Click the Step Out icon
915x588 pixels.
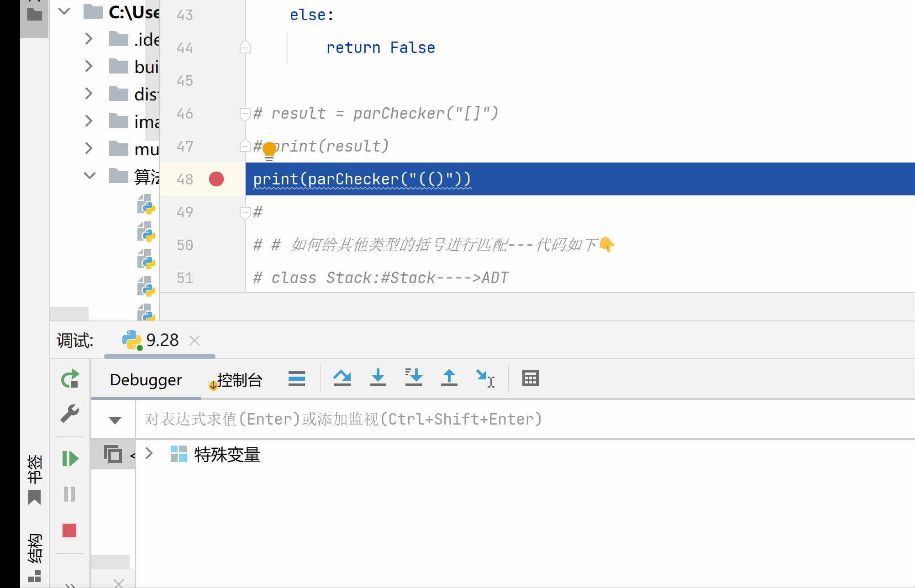[449, 378]
